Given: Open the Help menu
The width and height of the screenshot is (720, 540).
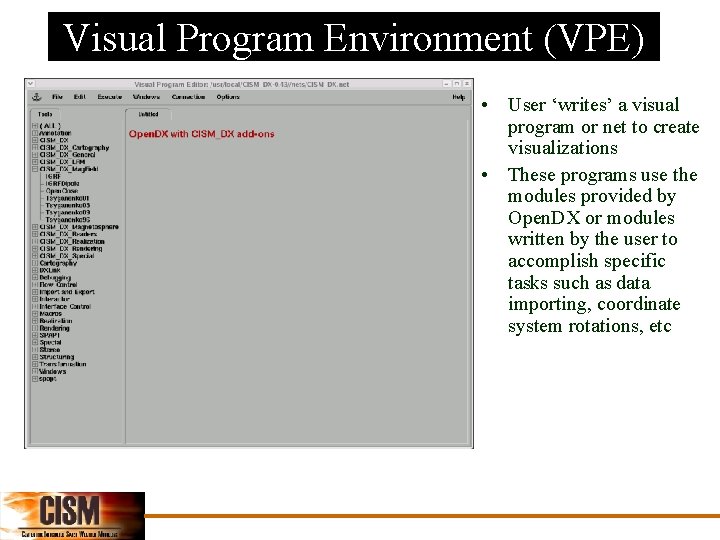Looking at the screenshot, I should pos(459,97).
